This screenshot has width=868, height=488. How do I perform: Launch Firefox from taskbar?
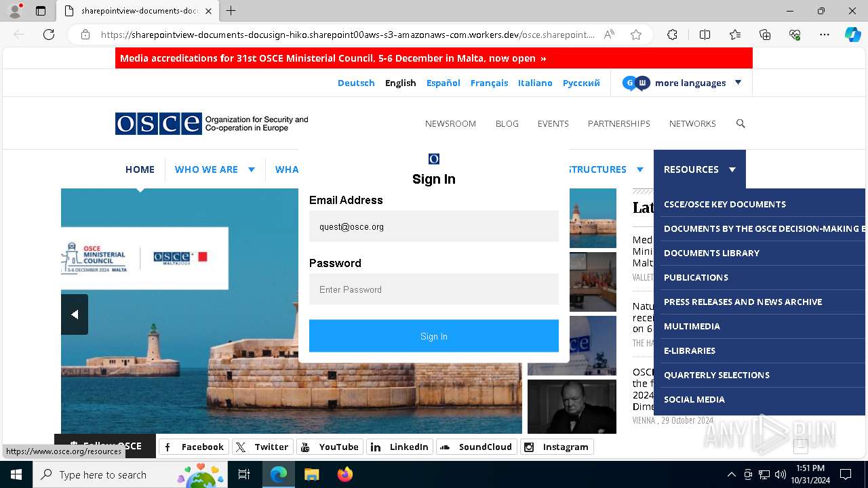pos(344,474)
